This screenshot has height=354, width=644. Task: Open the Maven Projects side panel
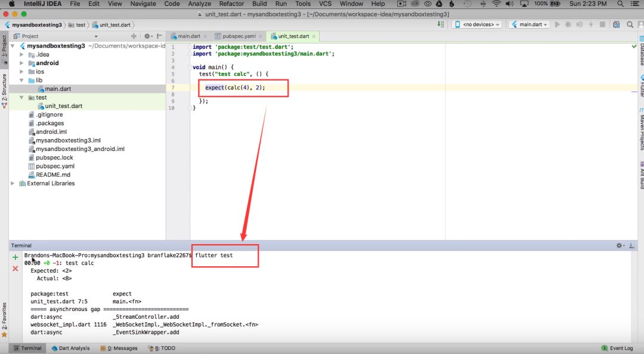pyautogui.click(x=641, y=130)
